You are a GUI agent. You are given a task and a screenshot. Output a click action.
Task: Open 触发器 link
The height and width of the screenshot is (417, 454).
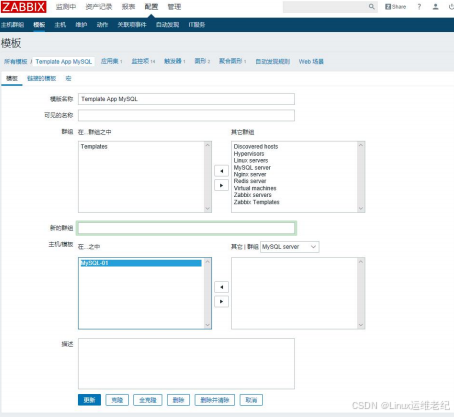[173, 61]
